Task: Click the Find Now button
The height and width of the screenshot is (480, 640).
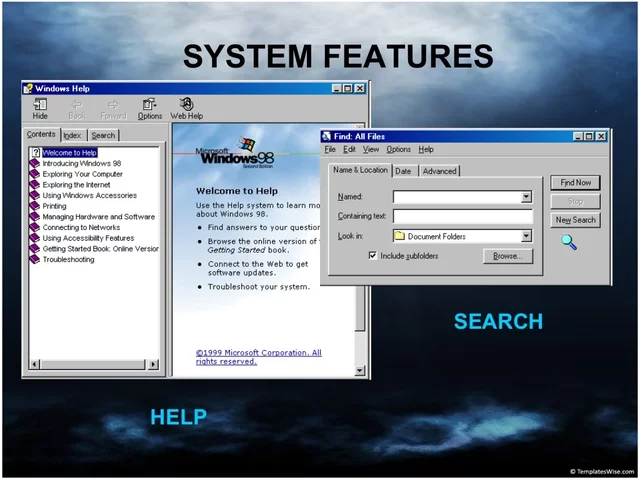Action: (x=576, y=182)
